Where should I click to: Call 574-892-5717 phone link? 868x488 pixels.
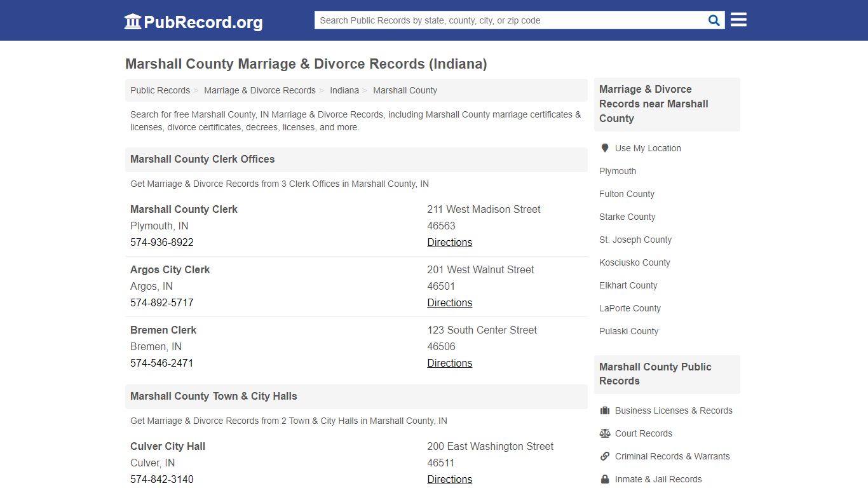[x=162, y=302]
